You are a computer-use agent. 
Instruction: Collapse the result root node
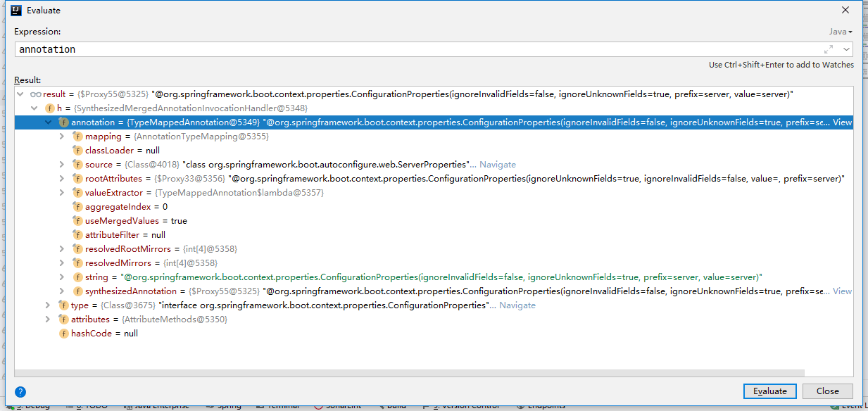click(x=20, y=94)
